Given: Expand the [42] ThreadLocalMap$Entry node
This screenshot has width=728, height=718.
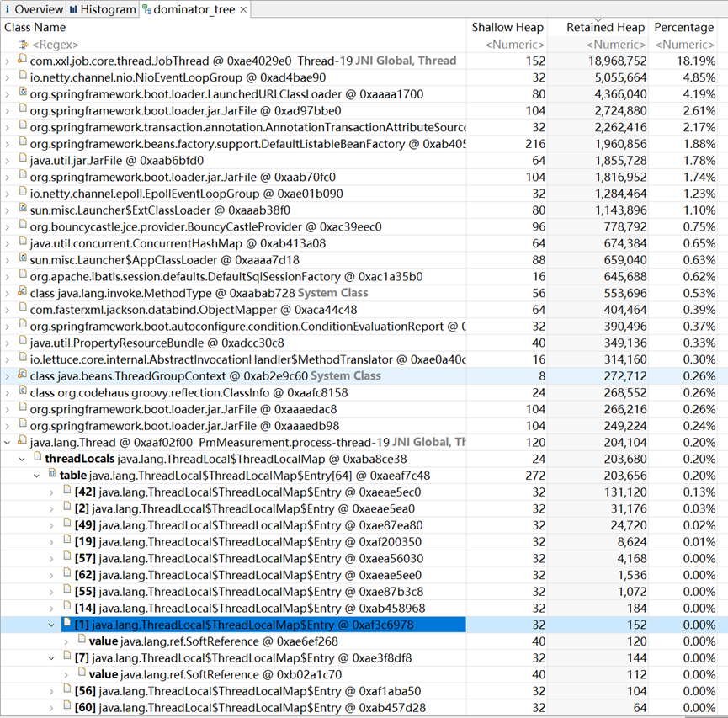Looking at the screenshot, I should [x=51, y=492].
